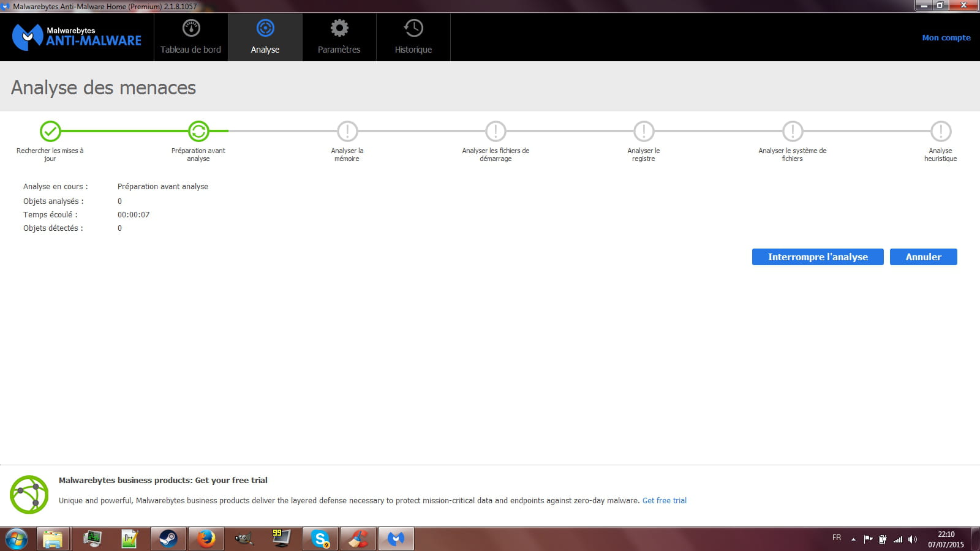Open the Mon compte link
Viewport: 980px width, 551px height.
coord(946,37)
